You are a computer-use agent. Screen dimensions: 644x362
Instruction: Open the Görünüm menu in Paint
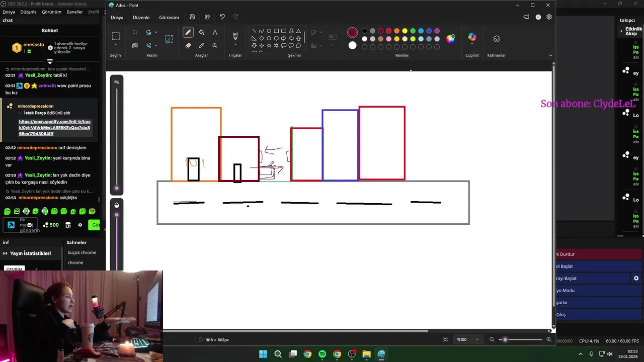click(169, 17)
